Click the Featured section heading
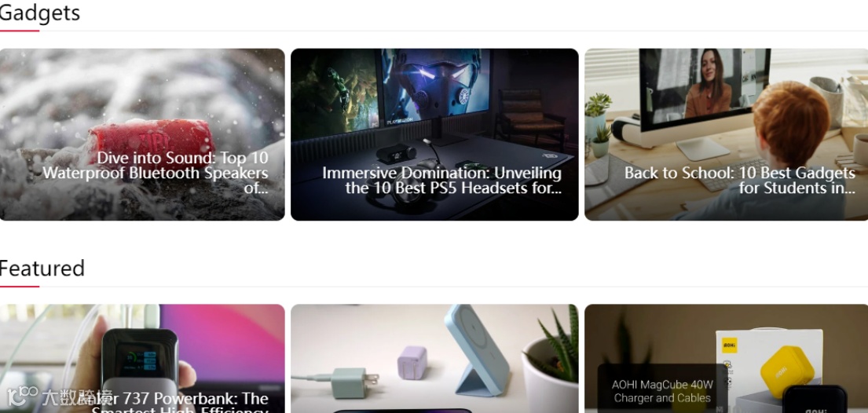This screenshot has width=868, height=413. point(42,269)
